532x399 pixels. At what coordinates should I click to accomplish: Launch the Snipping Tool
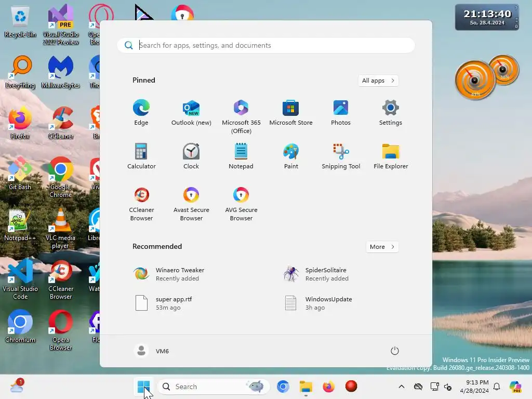(341, 156)
